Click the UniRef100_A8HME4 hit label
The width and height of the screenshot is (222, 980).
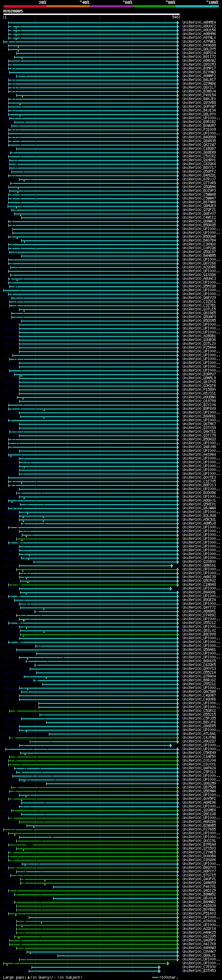pyautogui.click(x=199, y=23)
